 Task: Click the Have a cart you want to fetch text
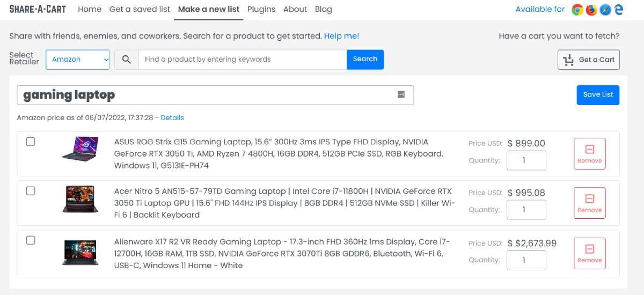[x=559, y=36]
